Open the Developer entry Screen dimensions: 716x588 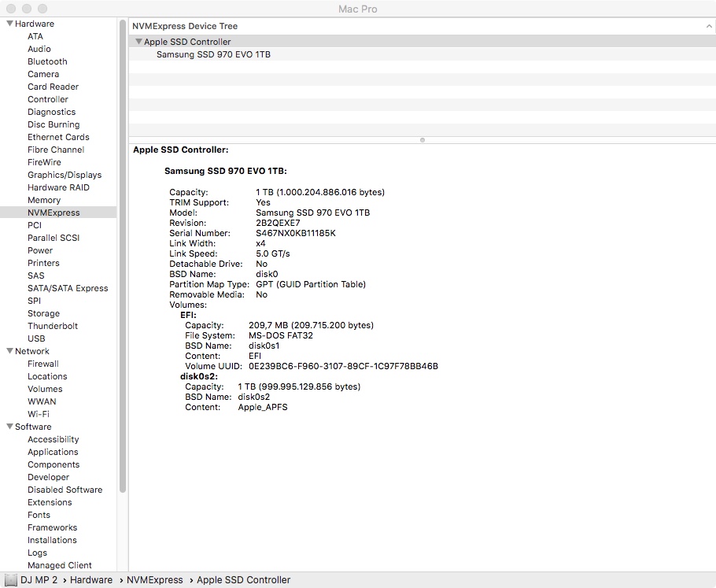coord(48,477)
